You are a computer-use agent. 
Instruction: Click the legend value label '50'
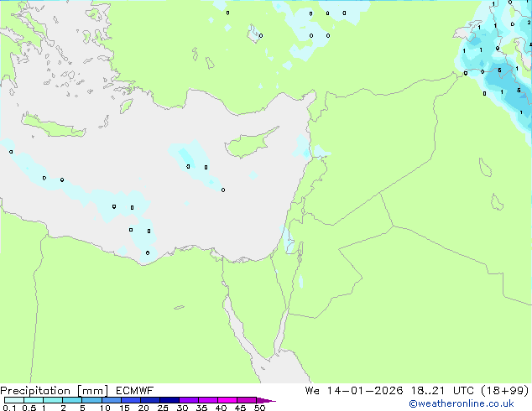(x=259, y=408)
